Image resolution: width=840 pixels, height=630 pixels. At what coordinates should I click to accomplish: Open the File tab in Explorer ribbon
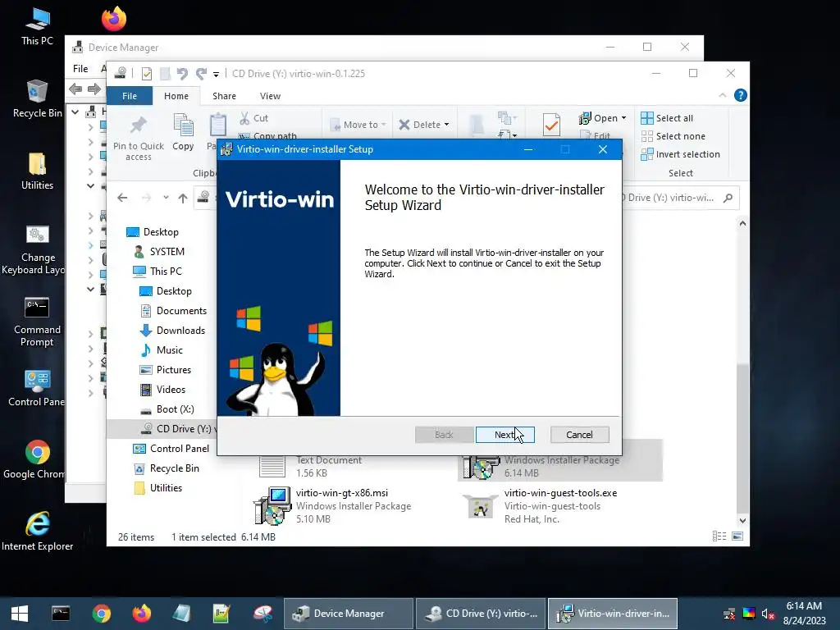click(130, 96)
